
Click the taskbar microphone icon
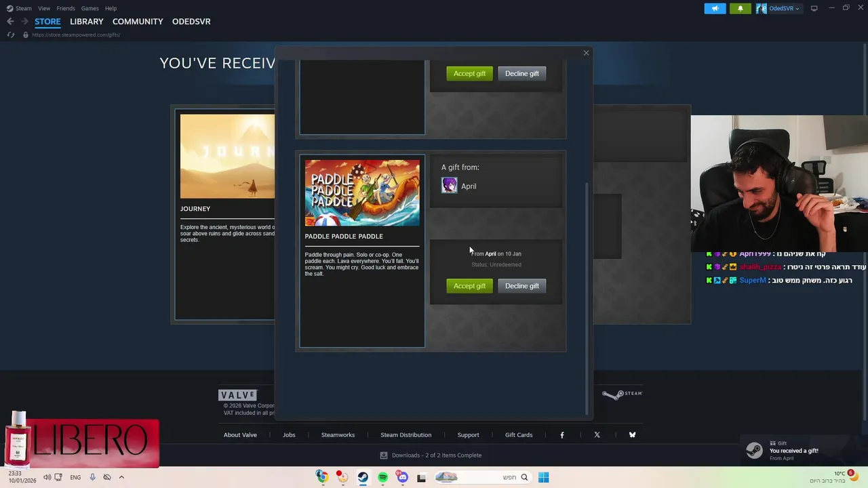tap(93, 477)
